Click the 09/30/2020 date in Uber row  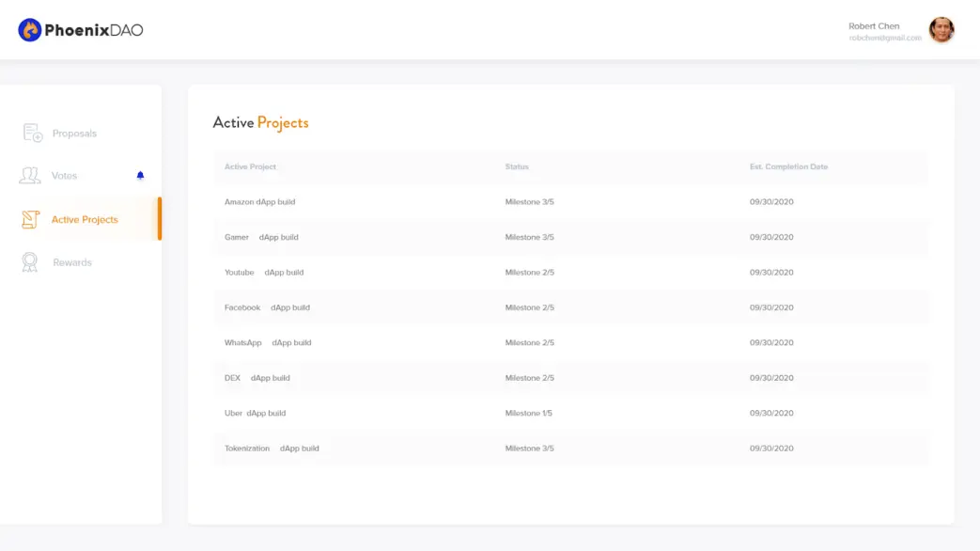pos(771,414)
